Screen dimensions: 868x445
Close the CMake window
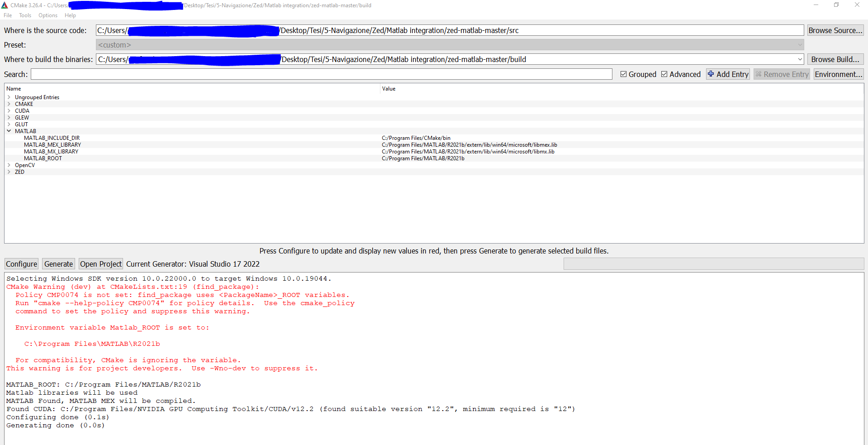[x=857, y=5]
